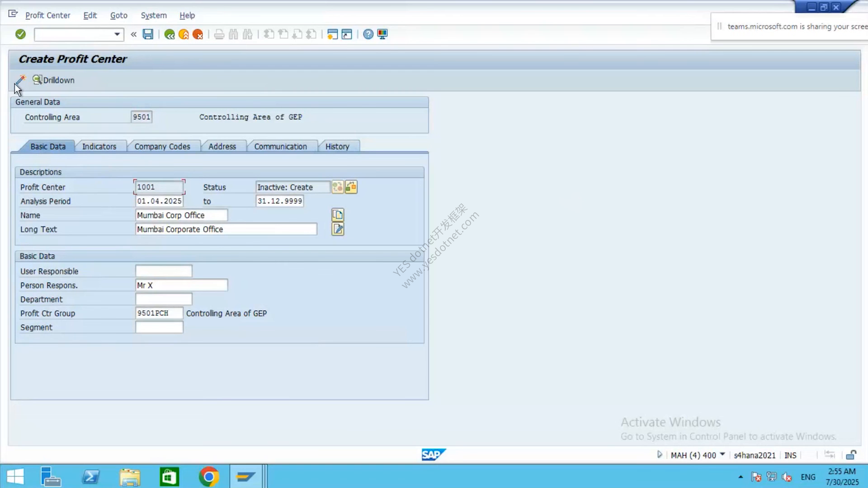Click the Long Text edit icon
Screen dimensions: 868x488
coord(338,229)
